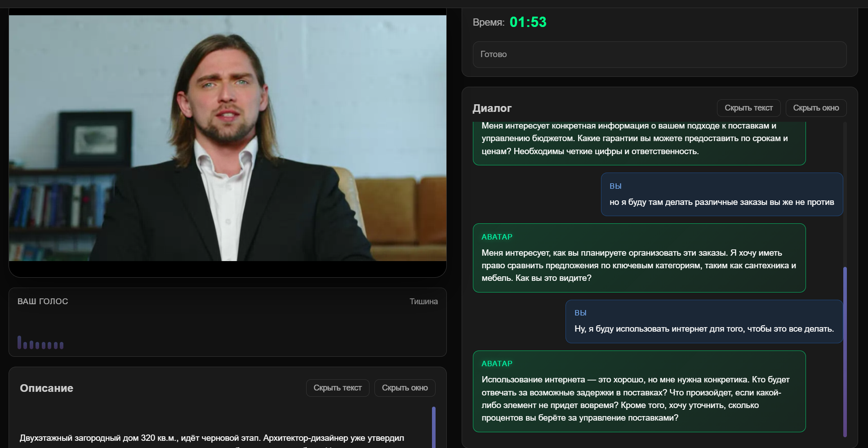This screenshot has width=868, height=448.
Task: Click 'Скрыть текст' in the Описание panel
Action: (x=338, y=388)
